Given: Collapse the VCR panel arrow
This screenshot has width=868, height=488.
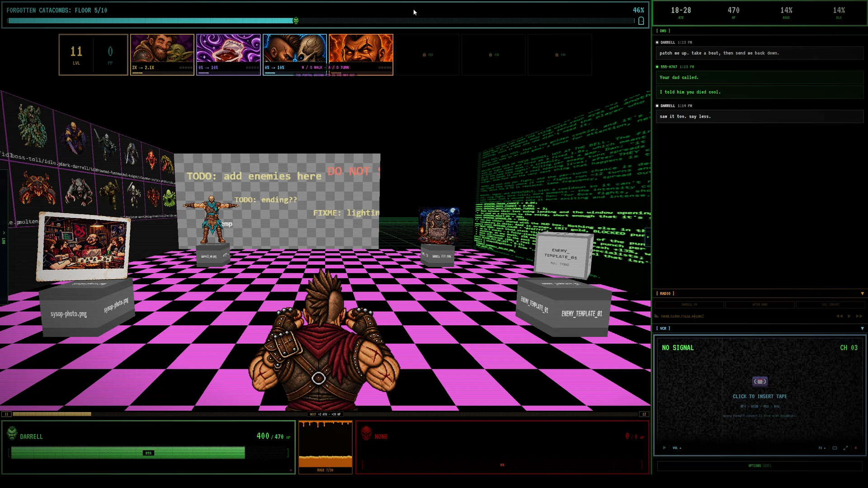Looking at the screenshot, I should click(x=862, y=328).
